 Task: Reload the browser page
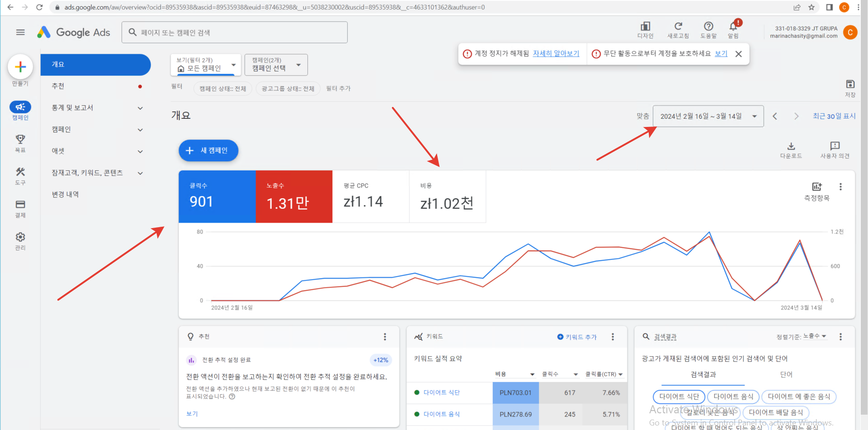click(39, 7)
